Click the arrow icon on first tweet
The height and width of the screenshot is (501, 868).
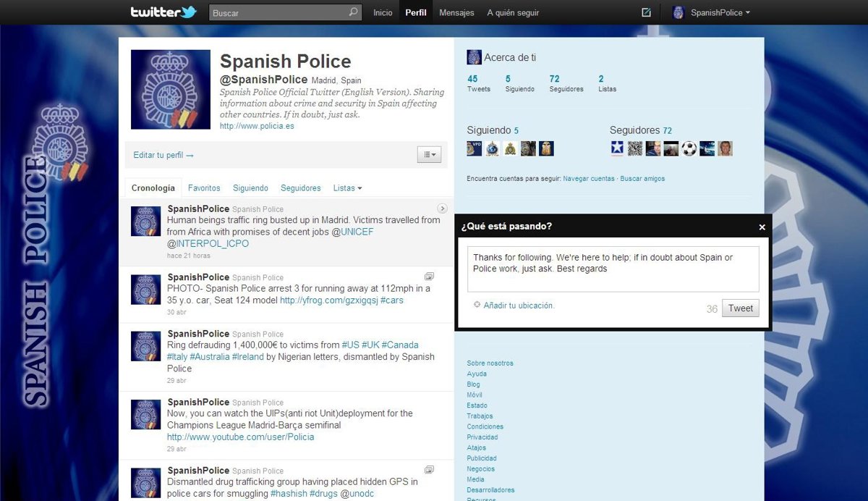pos(443,209)
